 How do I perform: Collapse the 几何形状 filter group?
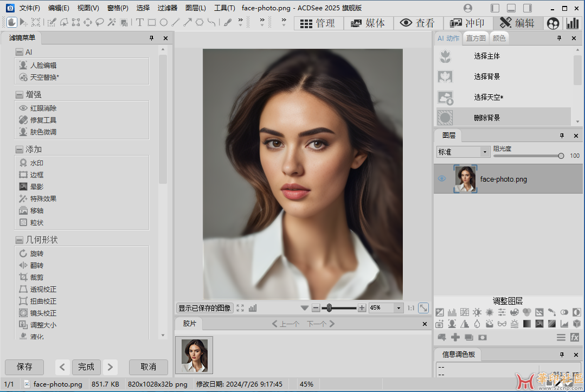20,240
